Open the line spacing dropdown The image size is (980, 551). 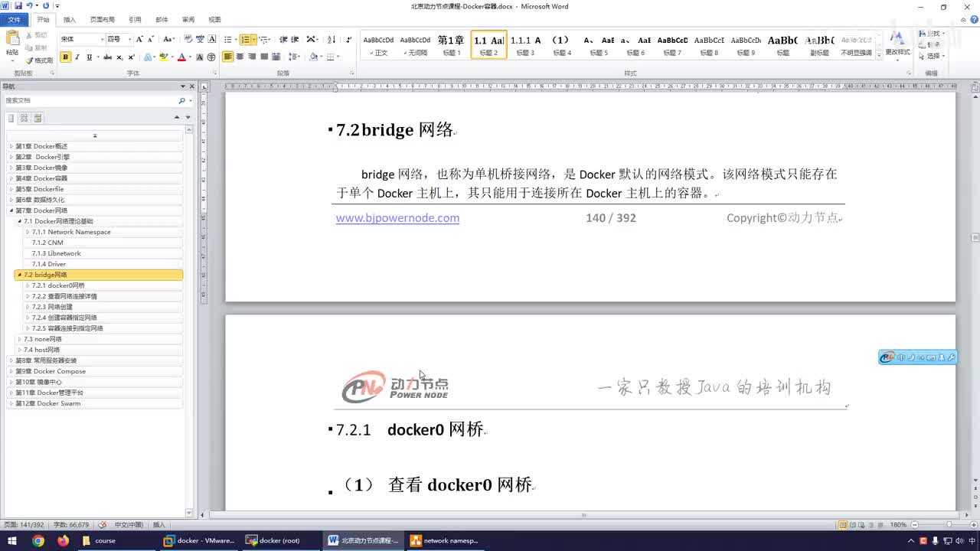[293, 57]
